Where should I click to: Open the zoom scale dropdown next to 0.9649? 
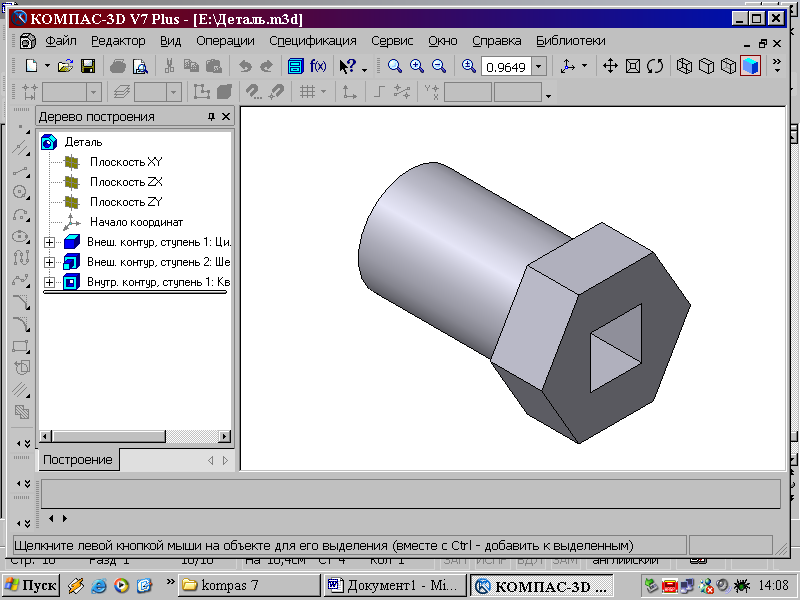pos(538,67)
